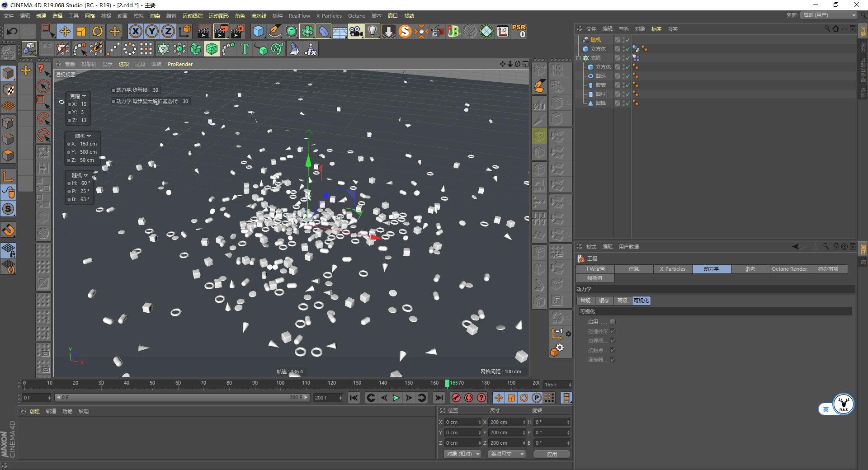Enable the 启用 checkbox under 可视化
Screen dimensions: 868x470
[613, 322]
